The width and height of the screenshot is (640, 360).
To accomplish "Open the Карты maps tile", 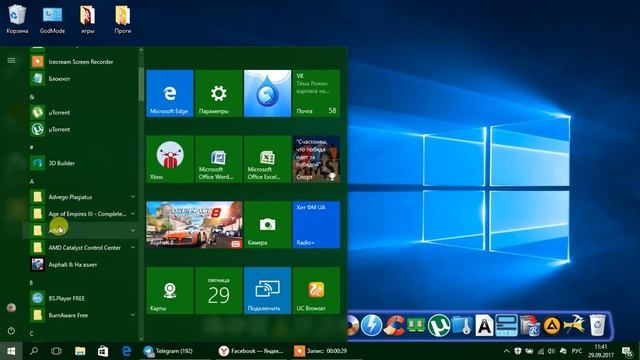I will point(170,291).
